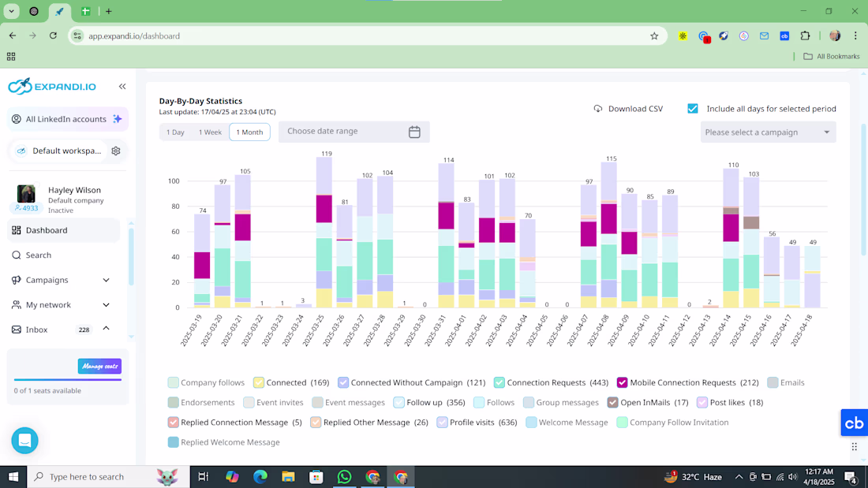The image size is (868, 488).
Task: Toggle Open InMails legend checkbox
Action: 612,402
